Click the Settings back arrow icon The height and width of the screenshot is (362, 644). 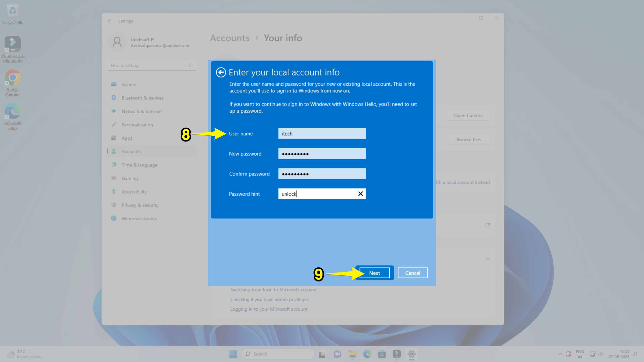click(x=110, y=21)
